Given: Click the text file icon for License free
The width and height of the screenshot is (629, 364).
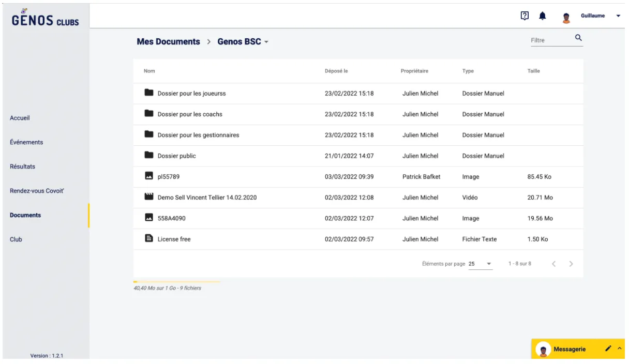Looking at the screenshot, I should (x=149, y=238).
